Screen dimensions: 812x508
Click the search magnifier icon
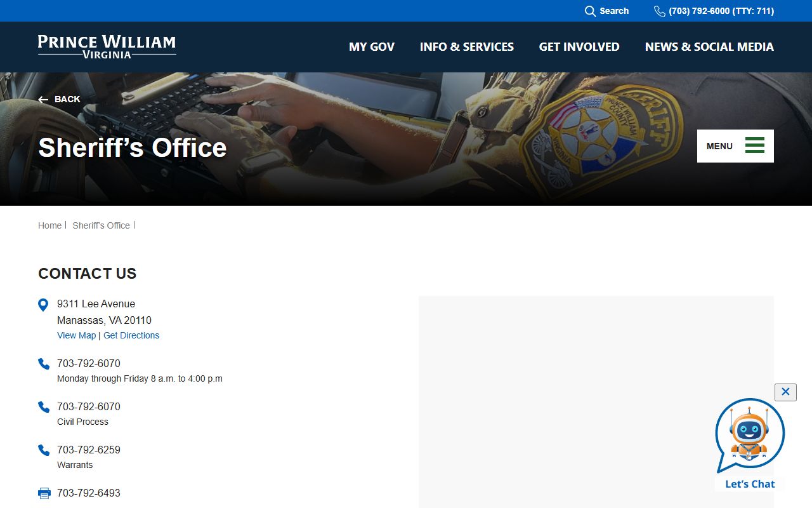[x=590, y=11]
